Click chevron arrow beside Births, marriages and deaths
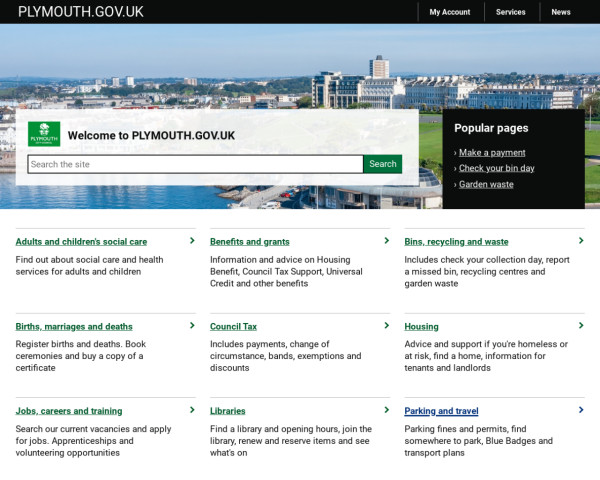This screenshot has width=600, height=480. point(192,326)
